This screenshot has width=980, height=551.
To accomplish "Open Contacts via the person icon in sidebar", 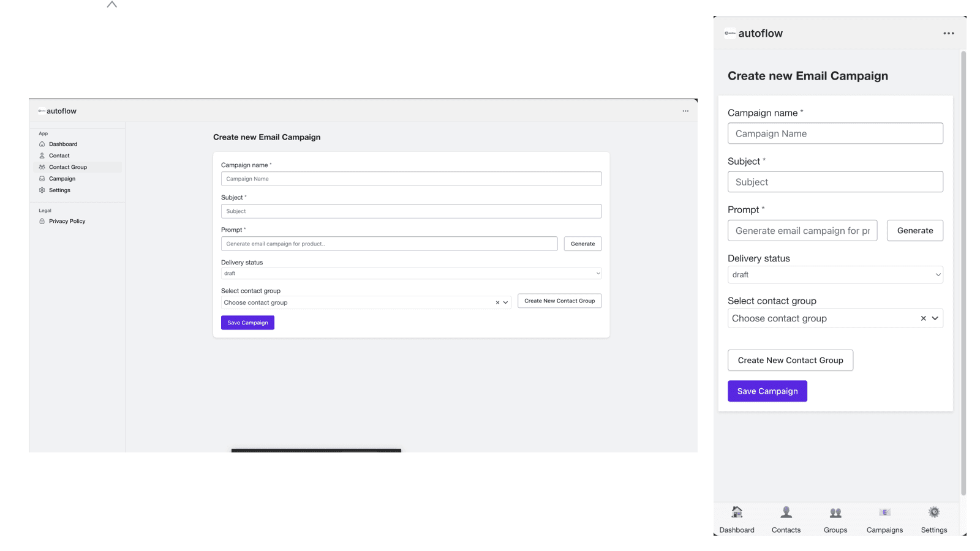I will (x=42, y=156).
